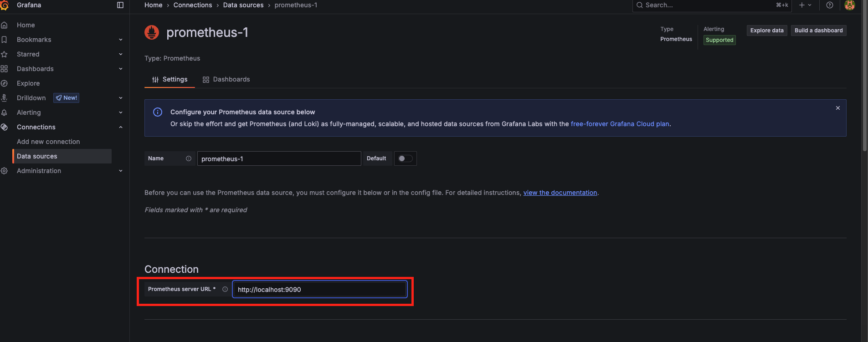Click the prometheus-1 breadcrumb text
This screenshot has width=868, height=342.
coord(296,5)
